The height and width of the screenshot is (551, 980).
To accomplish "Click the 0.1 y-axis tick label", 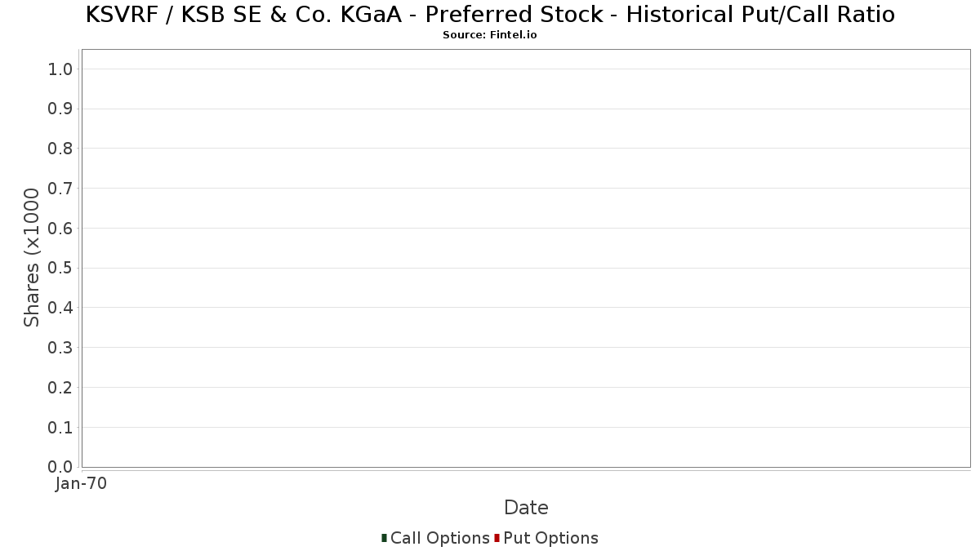I will pos(60,427).
